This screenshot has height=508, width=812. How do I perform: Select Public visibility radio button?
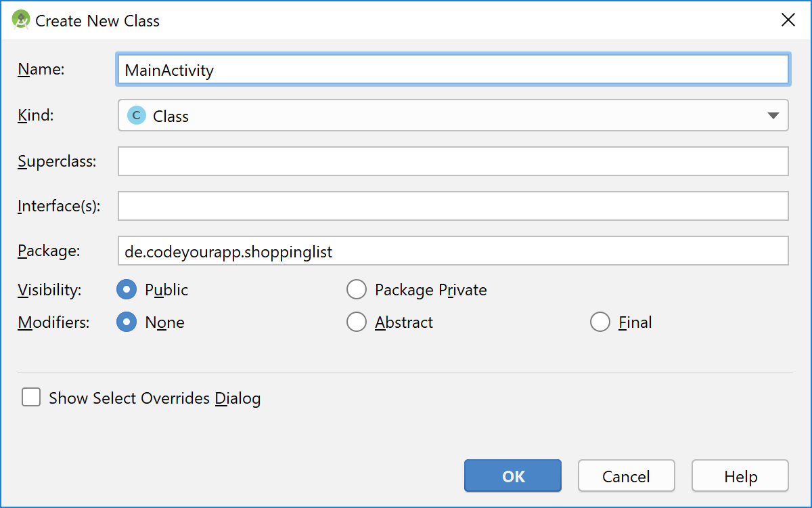[x=127, y=290]
